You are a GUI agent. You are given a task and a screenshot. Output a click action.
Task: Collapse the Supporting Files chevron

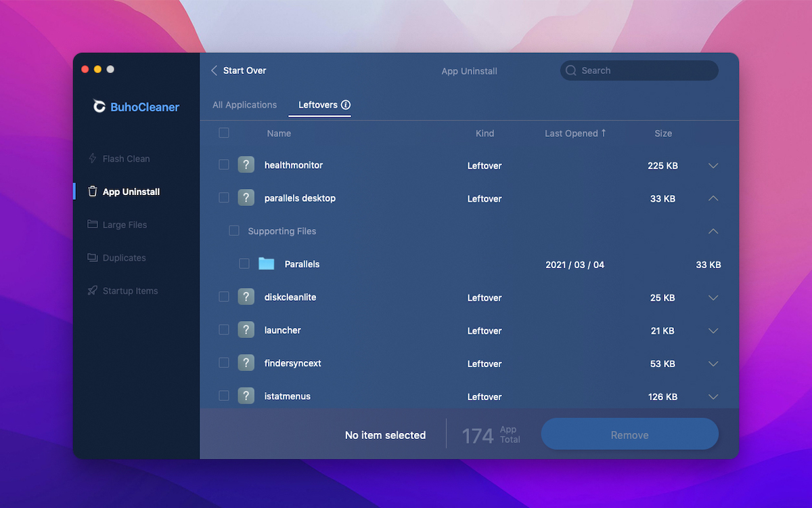pyautogui.click(x=713, y=231)
